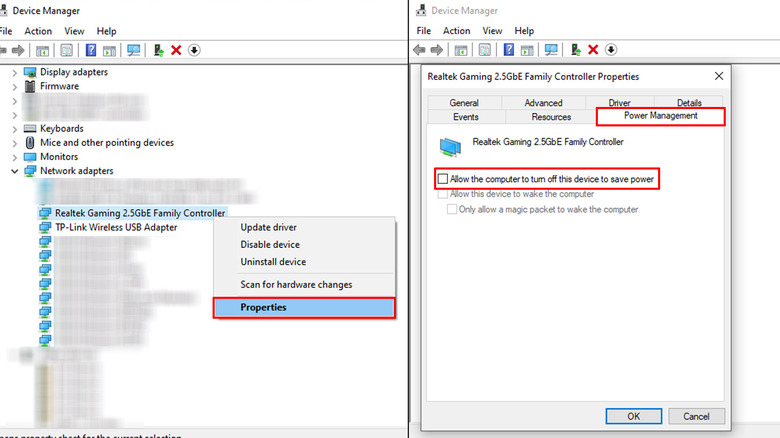This screenshot has height=438, width=780.
Task: Select Realtek Gaming 2.5GbE Family Controller row
Action: pos(133,213)
